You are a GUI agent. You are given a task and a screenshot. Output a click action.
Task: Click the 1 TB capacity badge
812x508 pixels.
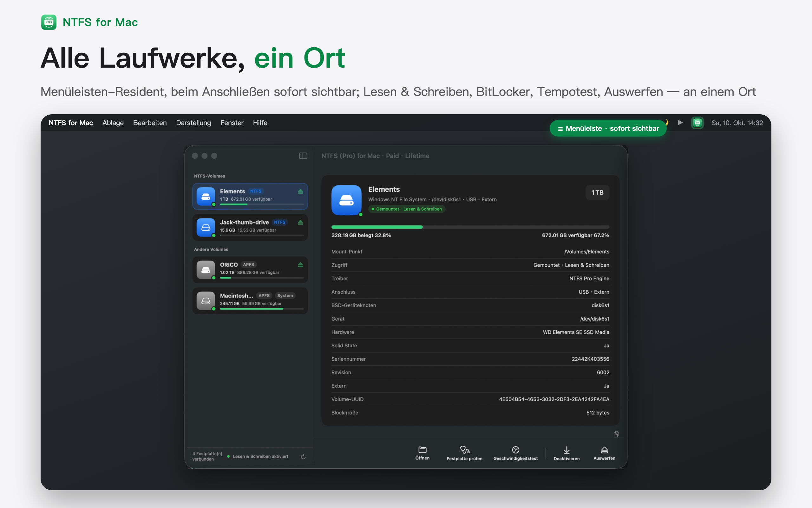coord(597,192)
